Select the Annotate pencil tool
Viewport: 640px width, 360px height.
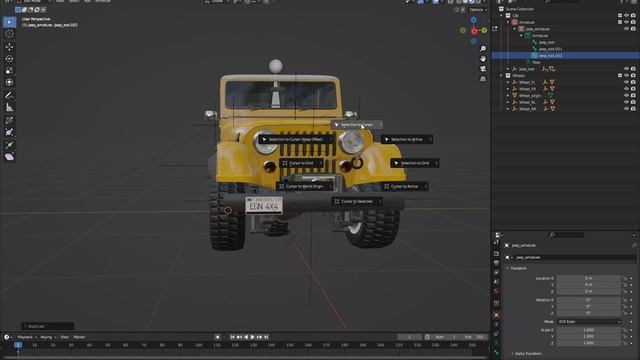[9, 96]
